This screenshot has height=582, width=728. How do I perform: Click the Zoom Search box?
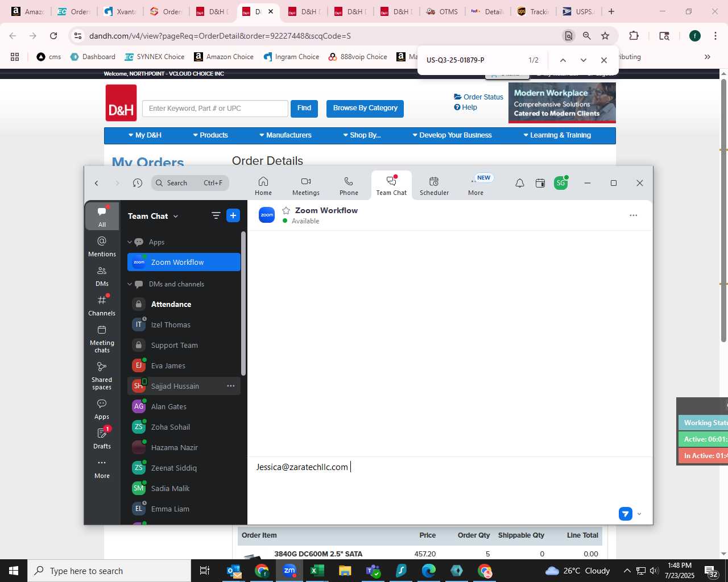click(190, 183)
